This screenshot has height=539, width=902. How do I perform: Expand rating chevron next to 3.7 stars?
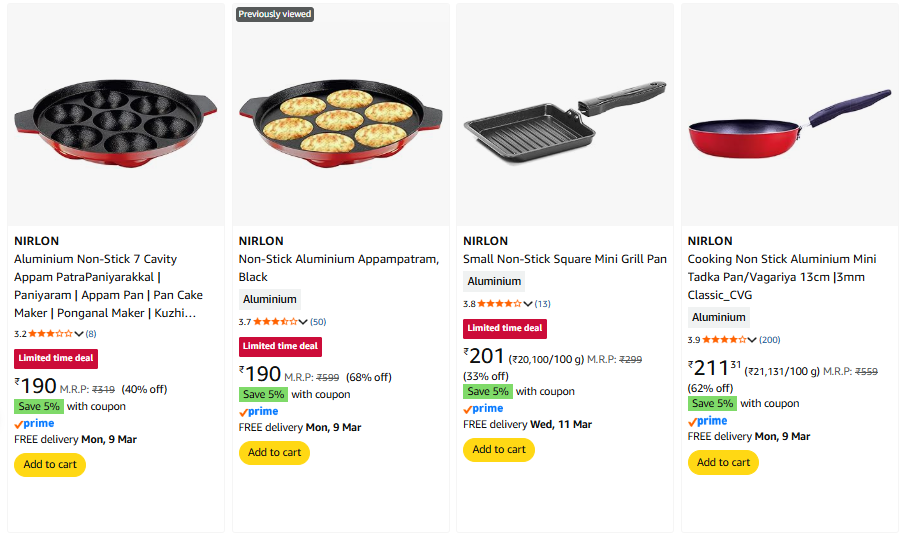tap(304, 322)
